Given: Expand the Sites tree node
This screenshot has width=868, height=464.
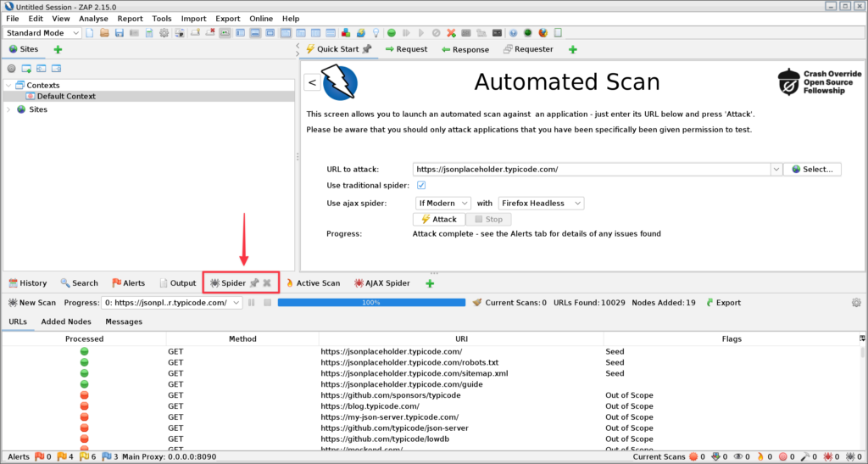Looking at the screenshot, I should point(8,109).
